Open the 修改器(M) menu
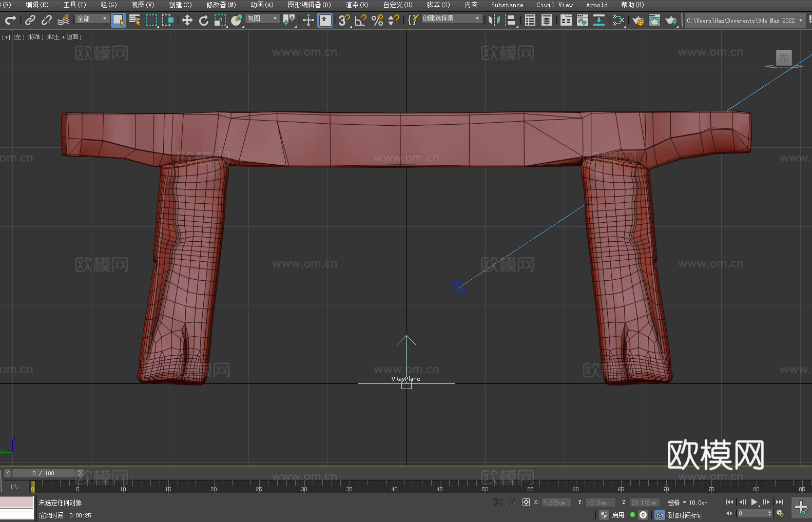 [221, 5]
